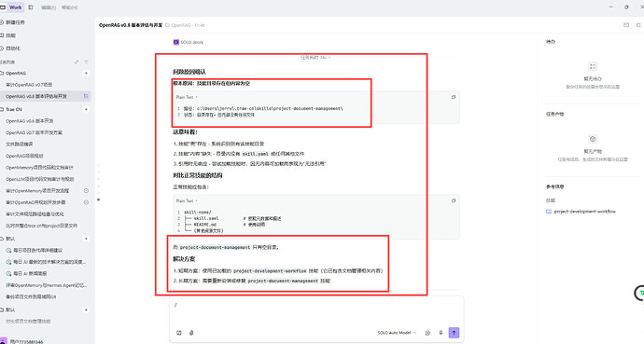Click the artifact icon in the 任务产物 panel
644x344 pixels.
point(593,139)
